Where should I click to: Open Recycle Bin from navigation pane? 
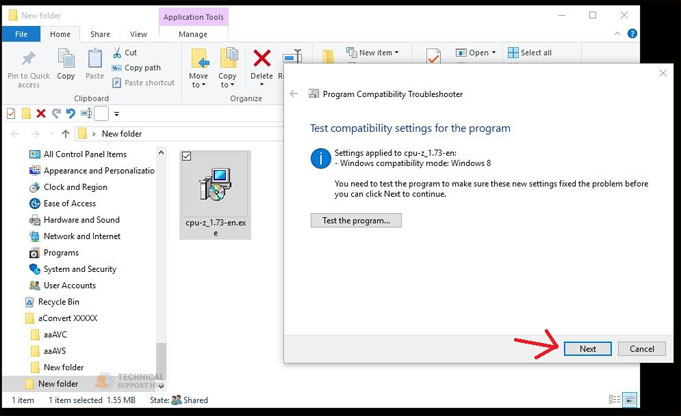(60, 301)
